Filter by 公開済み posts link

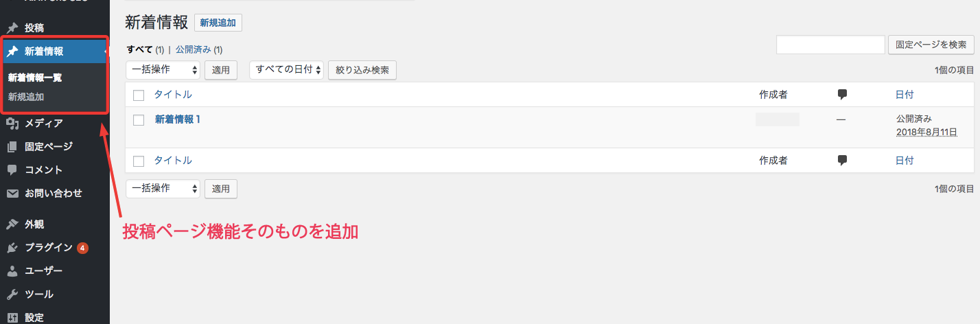[194, 49]
